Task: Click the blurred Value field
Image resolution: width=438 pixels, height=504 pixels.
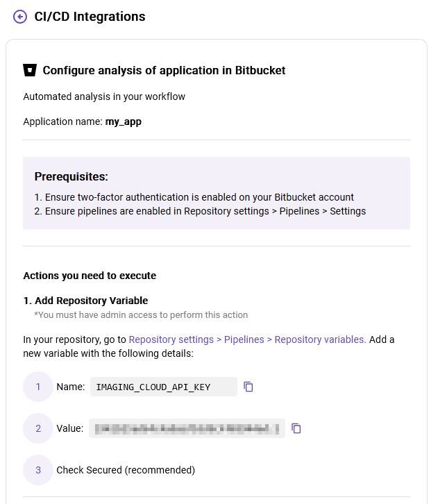Action: [x=187, y=428]
